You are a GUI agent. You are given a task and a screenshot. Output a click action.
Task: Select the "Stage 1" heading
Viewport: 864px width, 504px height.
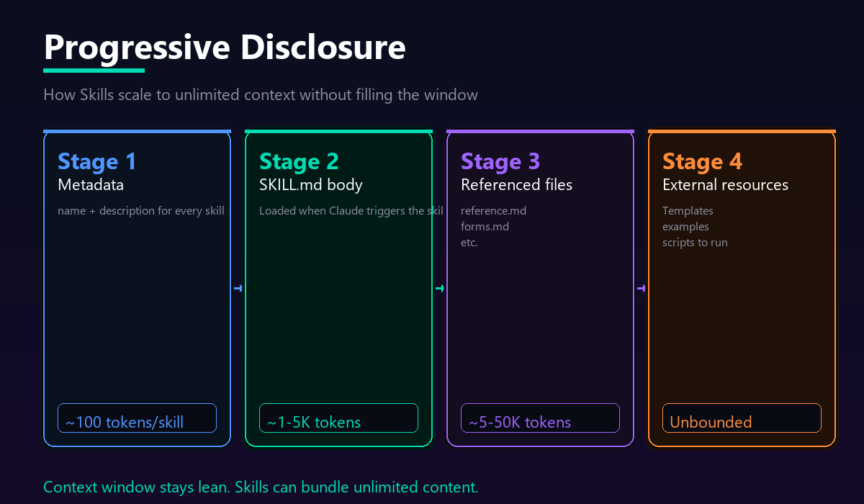(x=97, y=161)
